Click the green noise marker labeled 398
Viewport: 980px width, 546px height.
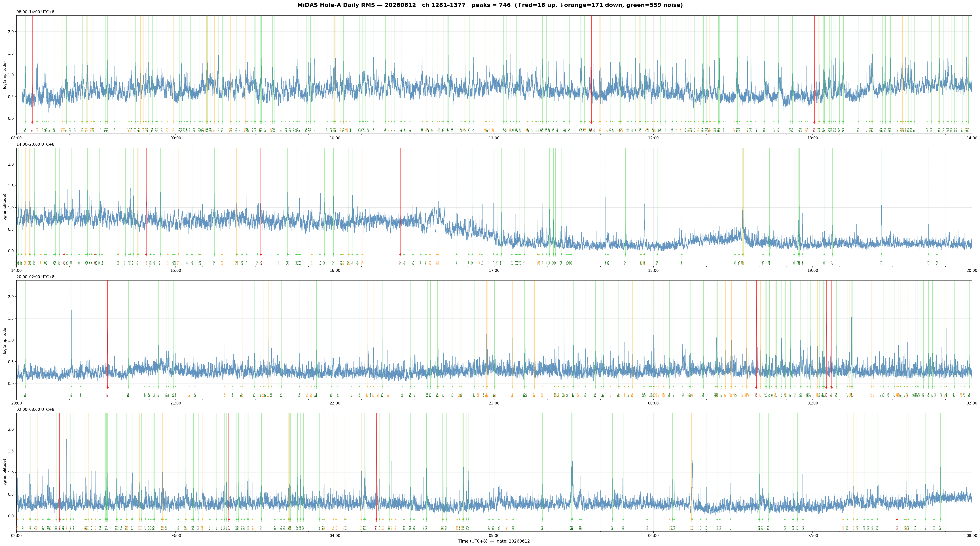(682, 254)
